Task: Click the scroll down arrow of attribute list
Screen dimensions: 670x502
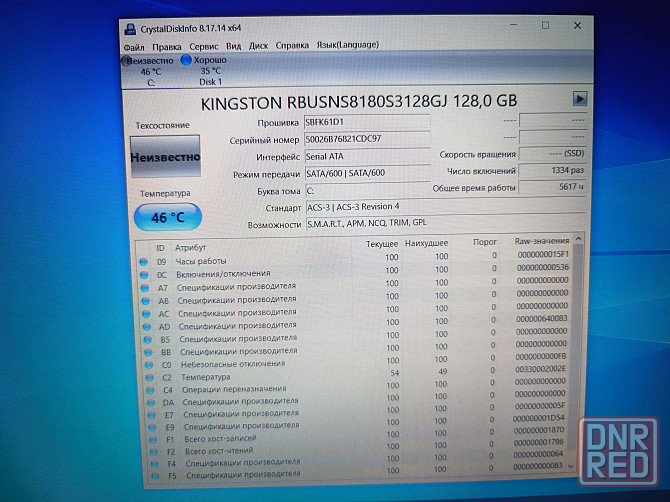Action: point(572,467)
